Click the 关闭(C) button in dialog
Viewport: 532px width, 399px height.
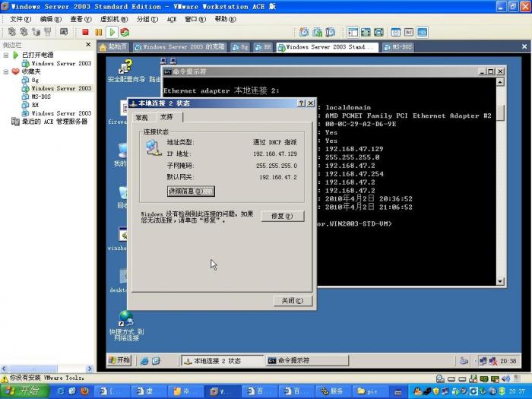[293, 301]
